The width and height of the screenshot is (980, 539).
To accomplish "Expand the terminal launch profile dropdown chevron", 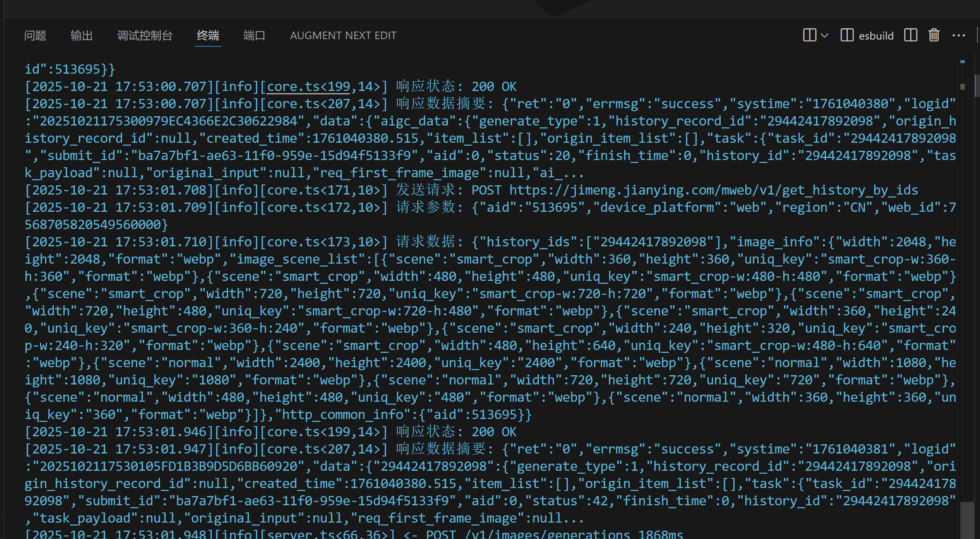I will pyautogui.click(x=825, y=36).
